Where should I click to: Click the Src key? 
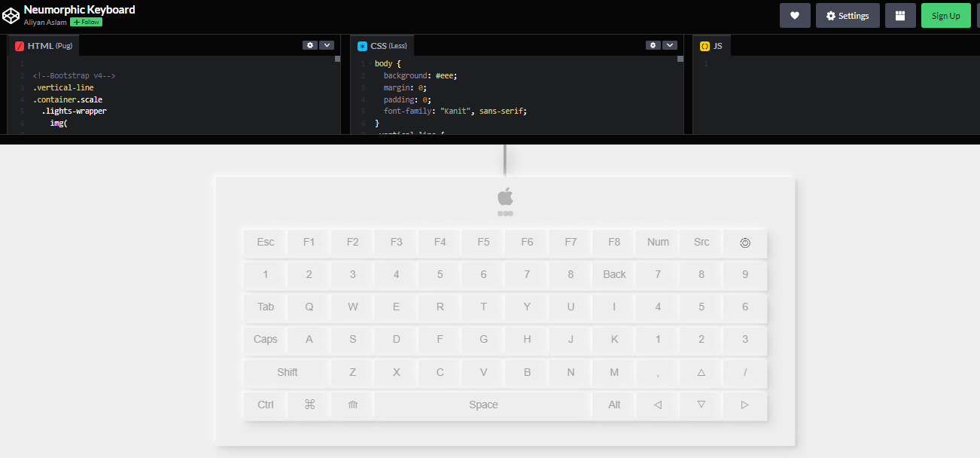point(702,242)
